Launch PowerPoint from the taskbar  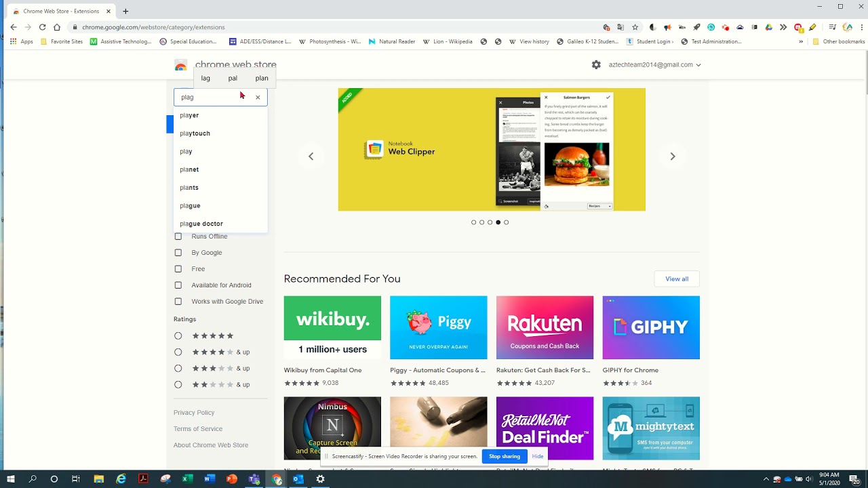coord(231,479)
